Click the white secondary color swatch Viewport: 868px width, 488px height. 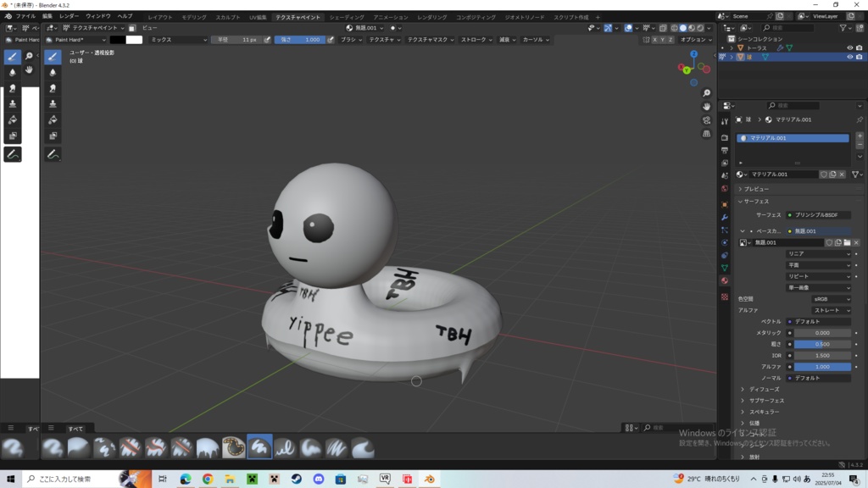(134, 40)
